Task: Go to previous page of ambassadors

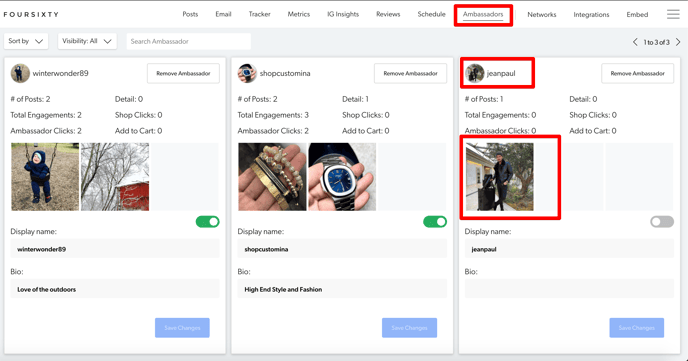Action: [635, 42]
